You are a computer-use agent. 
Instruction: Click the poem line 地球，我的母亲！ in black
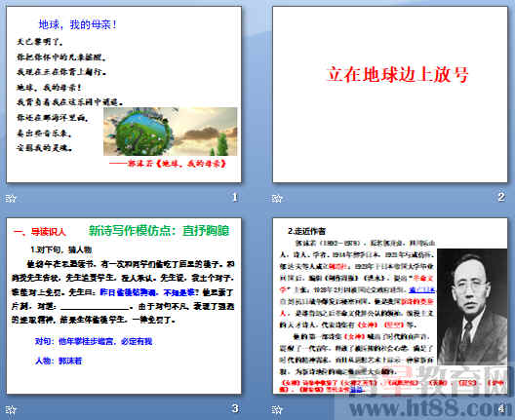coord(49,88)
